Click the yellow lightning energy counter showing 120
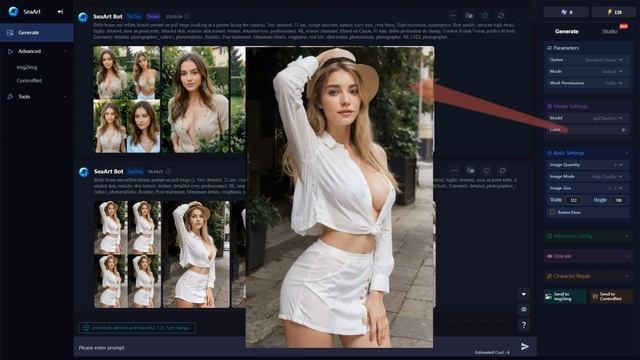Image resolution: width=640 pixels, height=360 pixels. click(x=614, y=12)
